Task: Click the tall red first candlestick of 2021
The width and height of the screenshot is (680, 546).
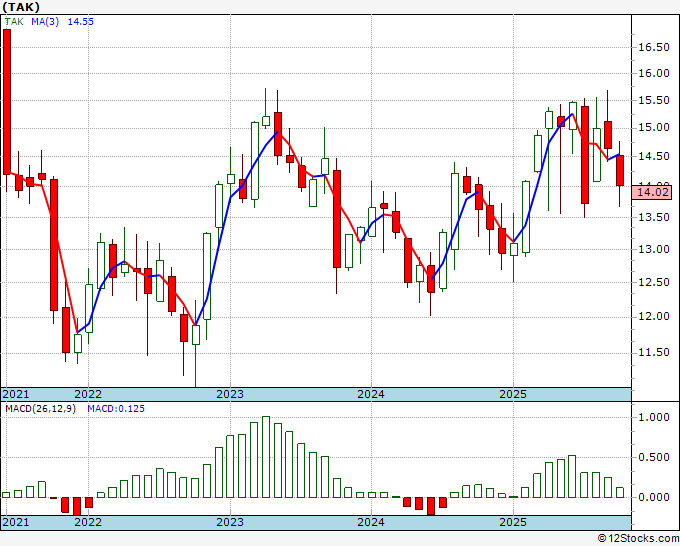Action: click(x=7, y=102)
